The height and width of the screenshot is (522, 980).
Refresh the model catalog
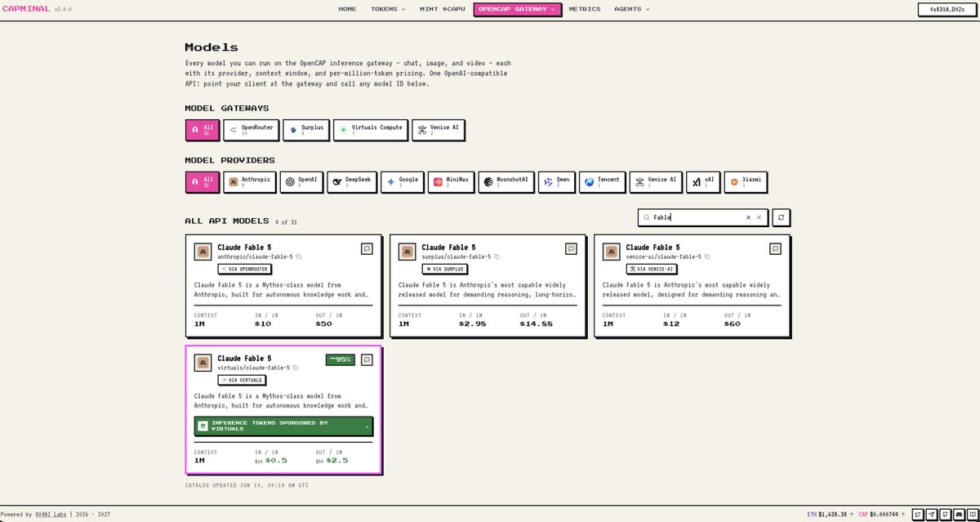[782, 217]
